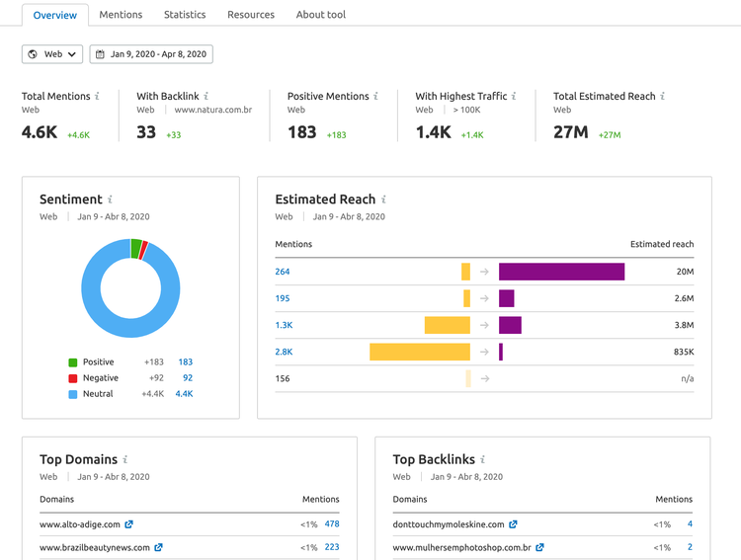The height and width of the screenshot is (560, 741).
Task: Switch to the Mentions tab
Action: coord(121,15)
